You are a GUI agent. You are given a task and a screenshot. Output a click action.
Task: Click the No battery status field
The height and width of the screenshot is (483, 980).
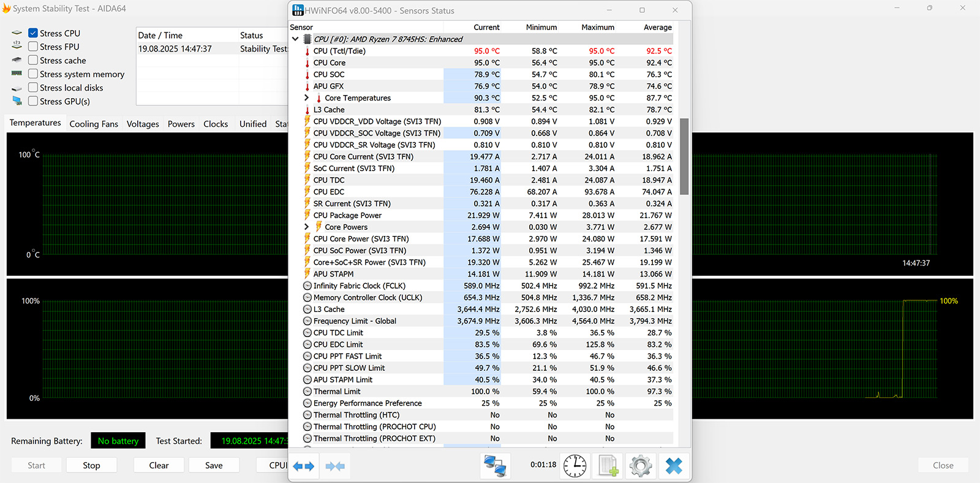point(118,441)
